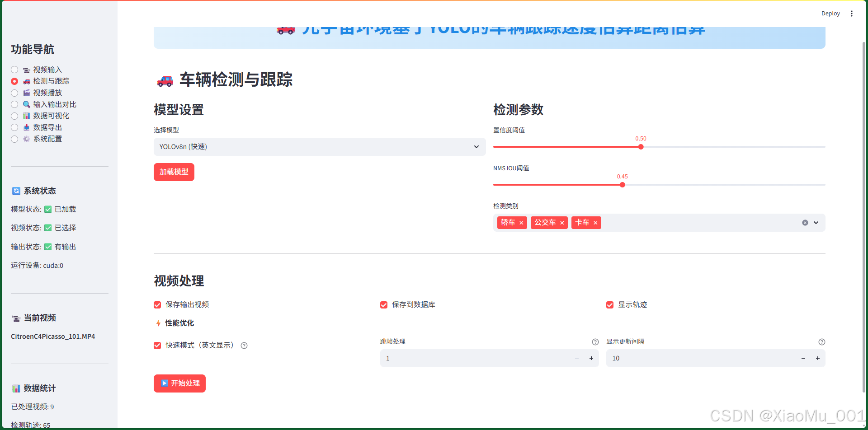Image resolution: width=868 pixels, height=430 pixels.
Task: Click the car icon beside 检测与跟踪
Action: [26, 81]
